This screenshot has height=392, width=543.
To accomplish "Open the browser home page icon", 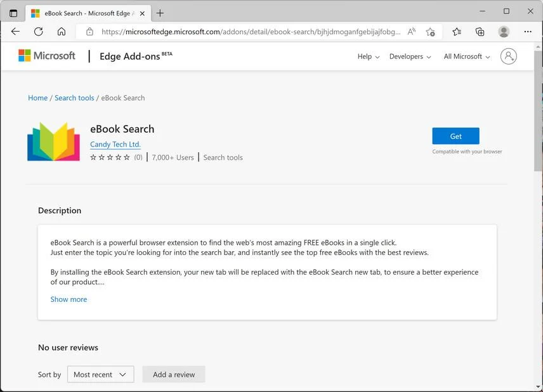I will 62,32.
